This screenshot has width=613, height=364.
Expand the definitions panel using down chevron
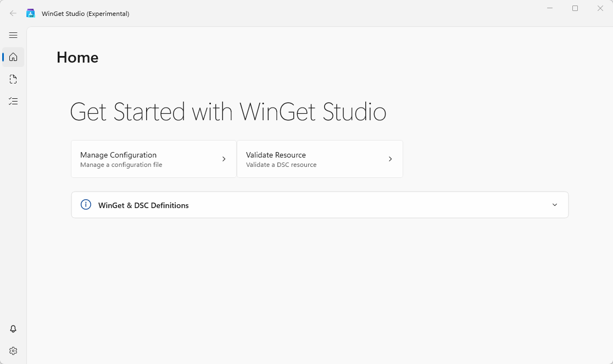tap(554, 205)
